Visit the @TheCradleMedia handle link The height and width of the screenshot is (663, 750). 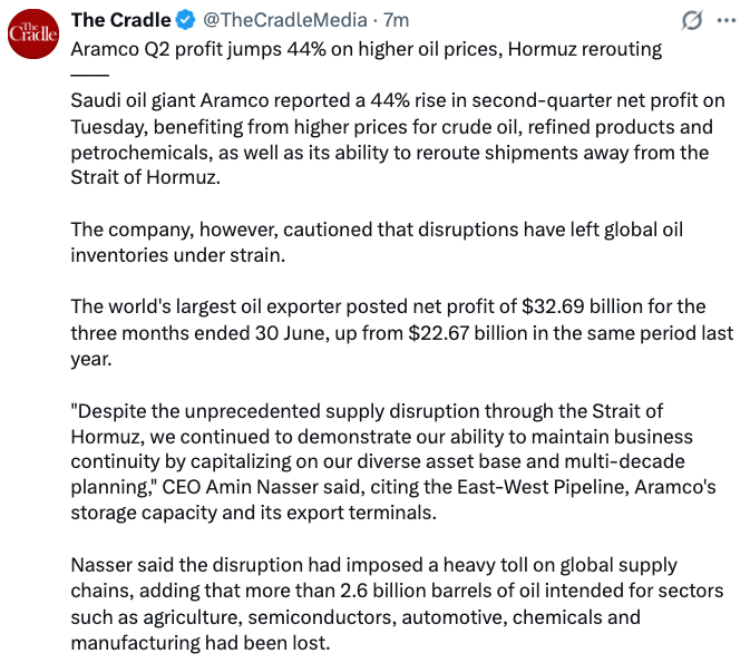(285, 21)
